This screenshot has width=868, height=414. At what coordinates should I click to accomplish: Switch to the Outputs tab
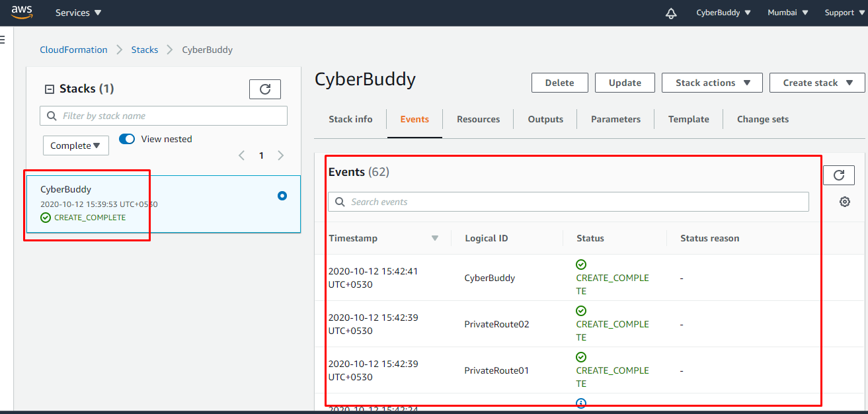(x=545, y=119)
